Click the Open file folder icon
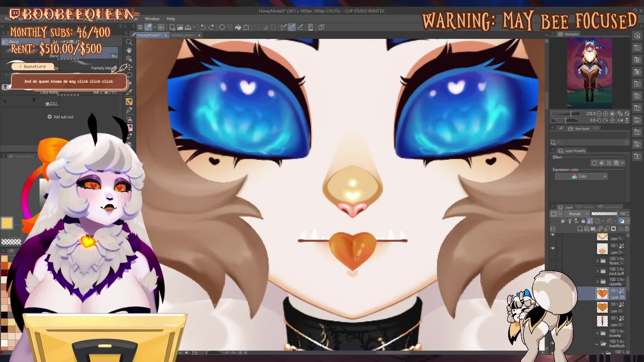644x362 pixels. pyautogui.click(x=180, y=27)
